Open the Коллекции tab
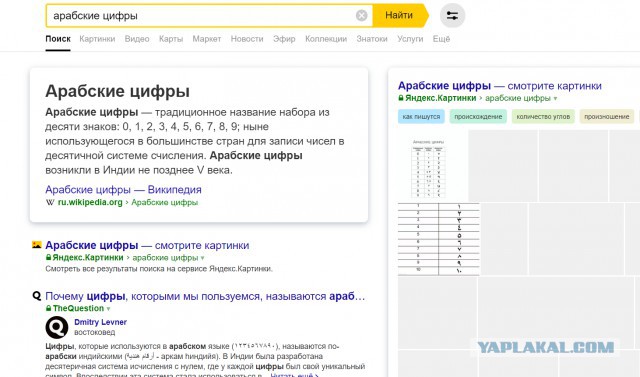The width and height of the screenshot is (640, 377). (326, 39)
